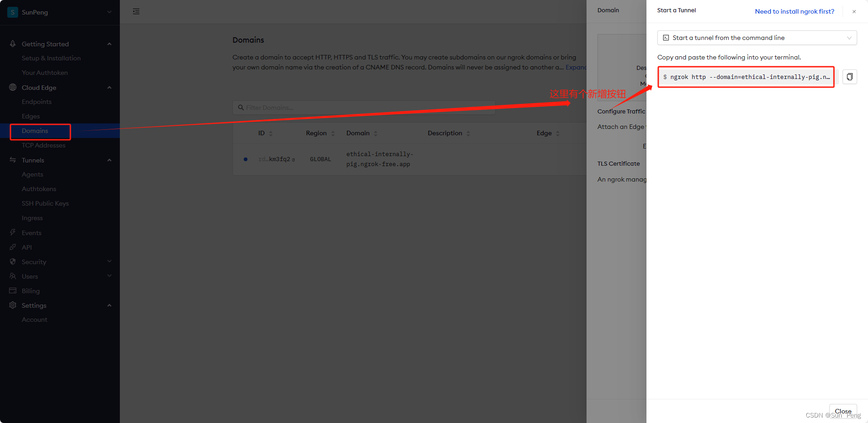This screenshot has width=868, height=423.
Task: Click the API plug icon
Action: [13, 247]
